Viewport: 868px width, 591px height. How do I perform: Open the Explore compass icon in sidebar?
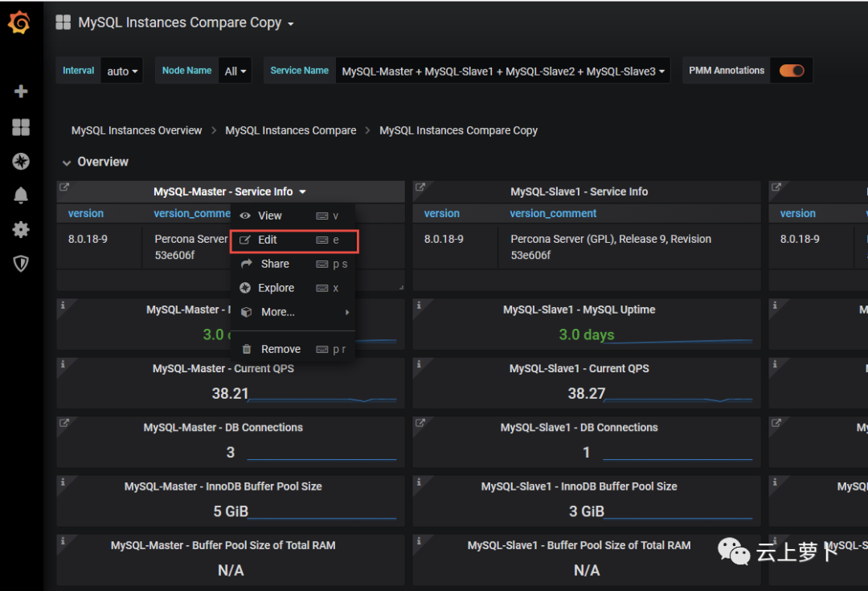click(x=21, y=161)
